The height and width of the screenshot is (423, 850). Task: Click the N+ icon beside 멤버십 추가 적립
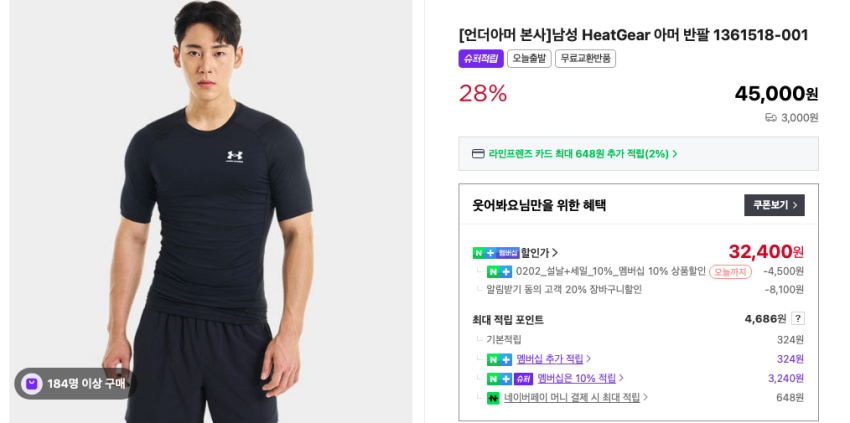[499, 359]
